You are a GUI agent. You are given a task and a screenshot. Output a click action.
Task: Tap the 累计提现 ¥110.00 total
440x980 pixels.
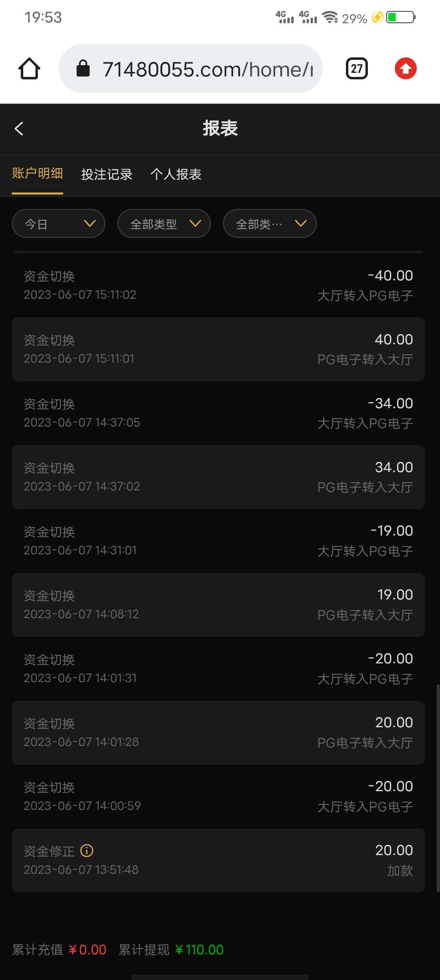(171, 949)
